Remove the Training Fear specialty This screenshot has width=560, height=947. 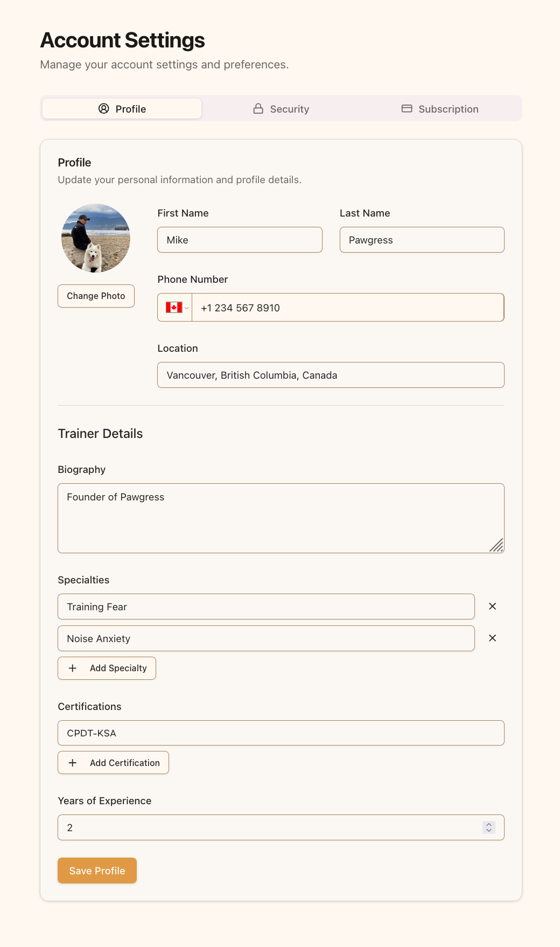pyautogui.click(x=492, y=607)
